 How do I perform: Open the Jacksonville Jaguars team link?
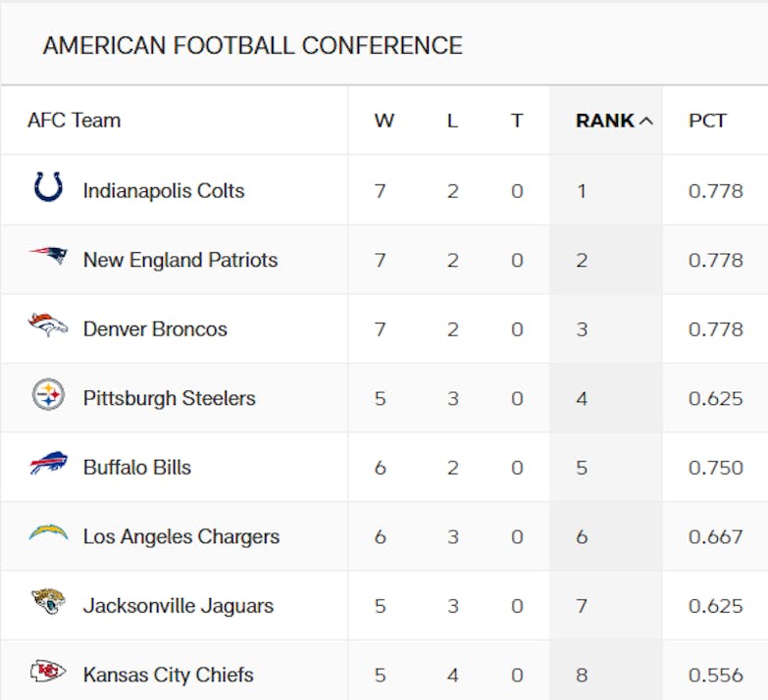[178, 606]
